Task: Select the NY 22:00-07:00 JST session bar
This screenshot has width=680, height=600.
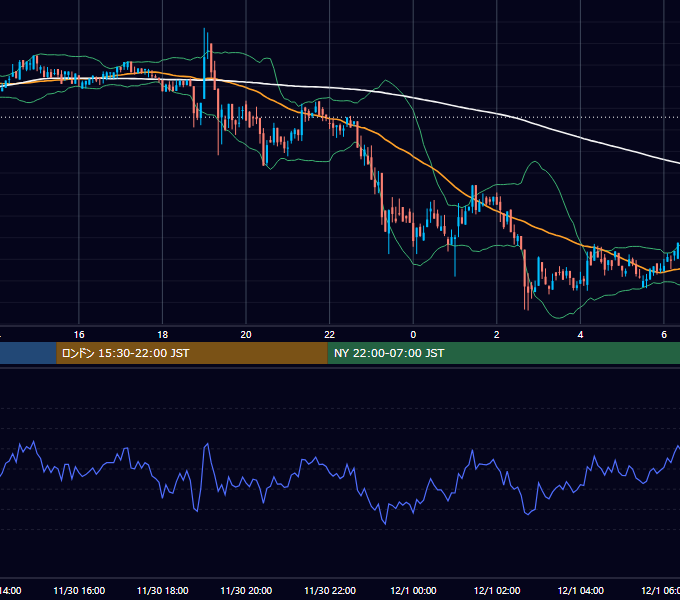Action: [503, 353]
